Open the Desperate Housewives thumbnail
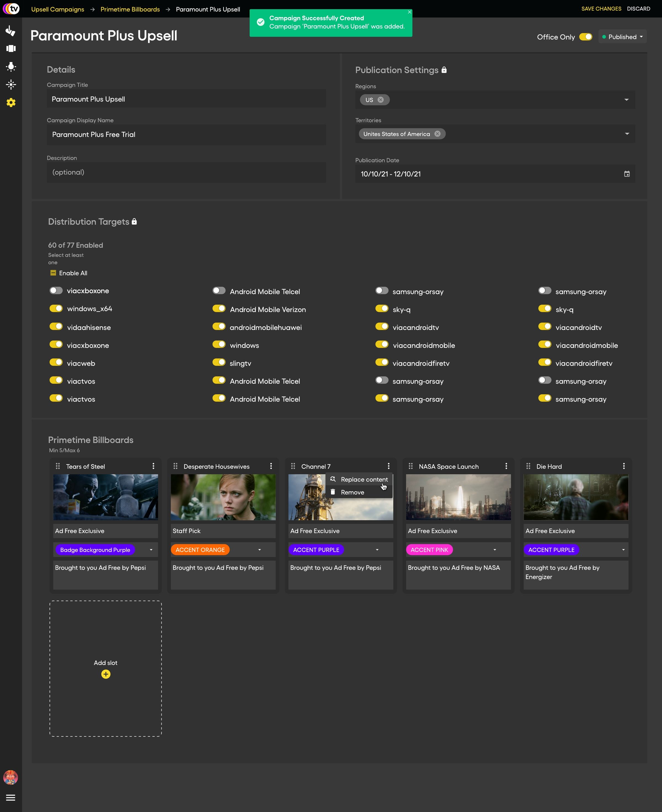 coord(223,497)
